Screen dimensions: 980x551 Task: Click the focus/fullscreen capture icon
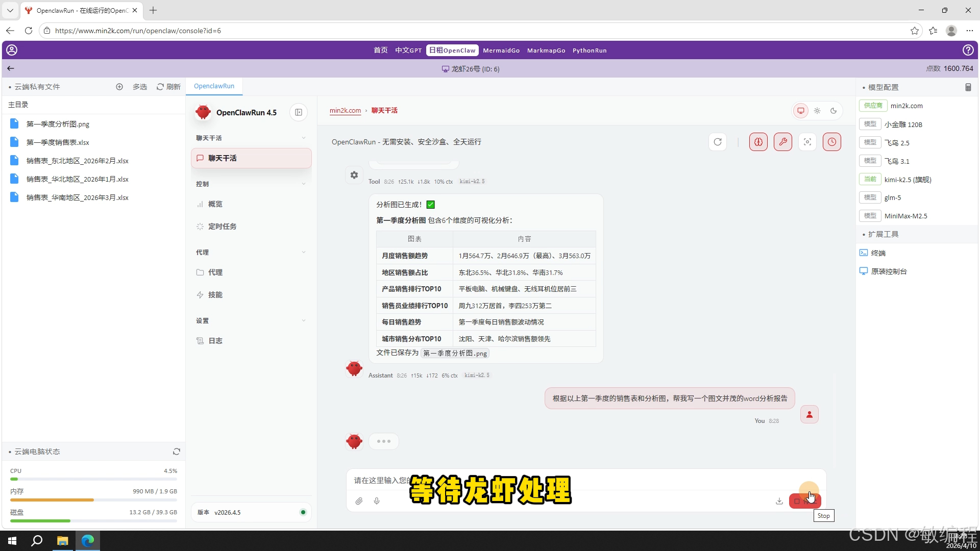click(x=807, y=142)
